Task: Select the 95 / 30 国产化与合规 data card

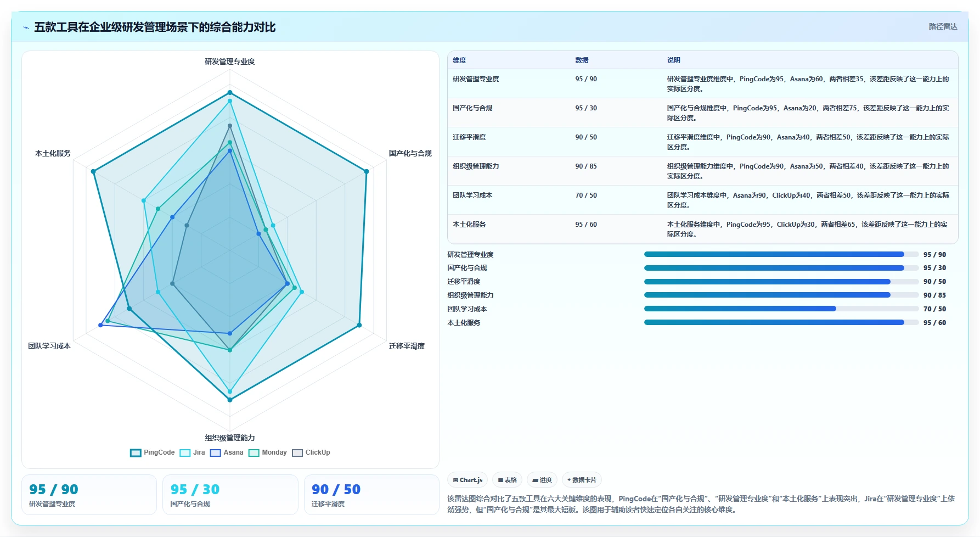Action: [x=230, y=495]
